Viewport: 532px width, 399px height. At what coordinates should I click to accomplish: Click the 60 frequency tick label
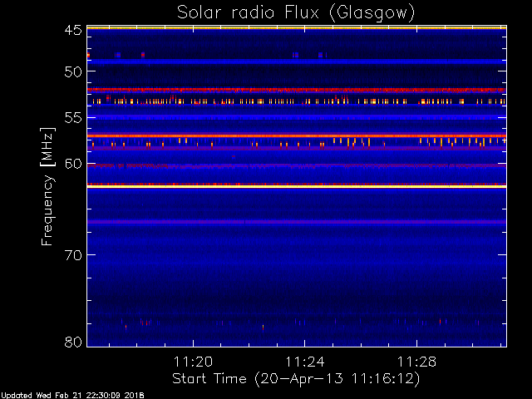coord(73,164)
